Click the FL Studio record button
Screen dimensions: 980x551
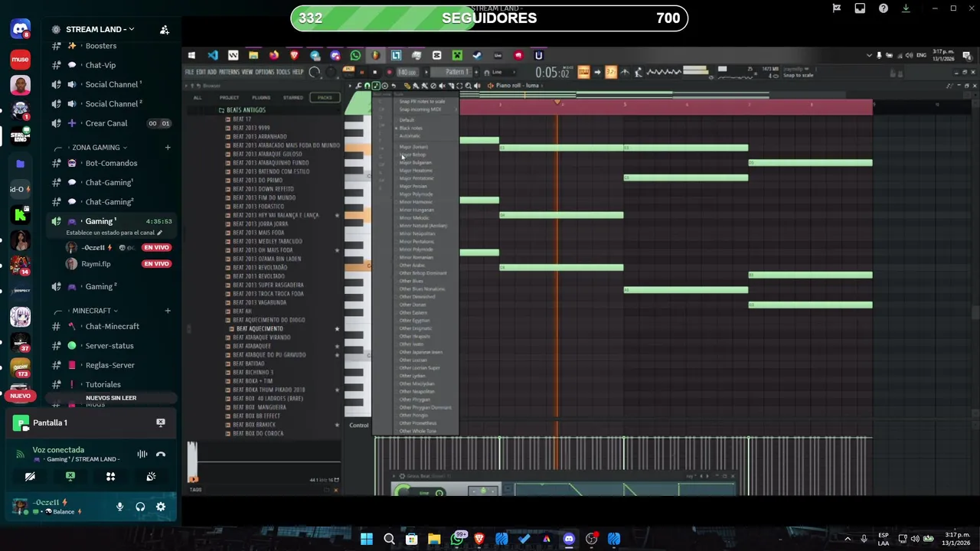(x=389, y=72)
